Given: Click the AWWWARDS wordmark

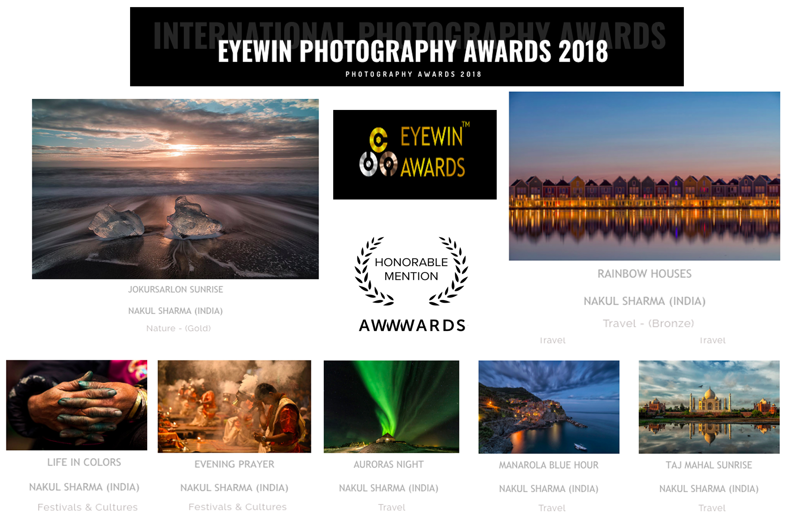Looking at the screenshot, I should (412, 325).
